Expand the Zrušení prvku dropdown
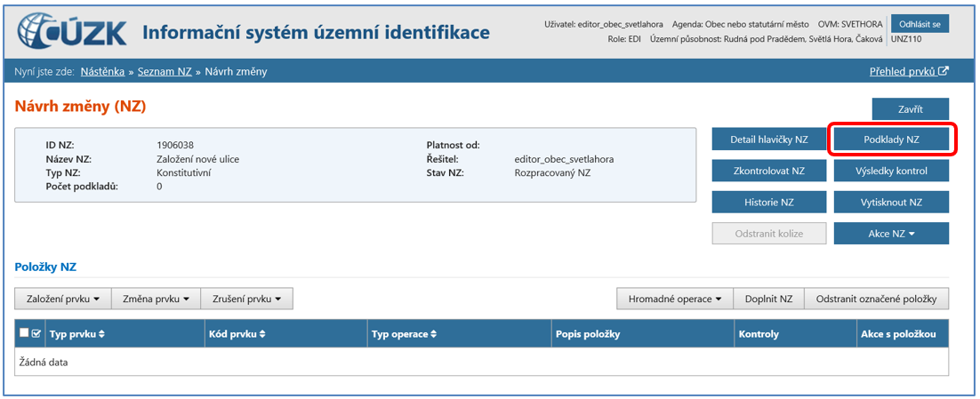This screenshot has width=980, height=399. (246, 299)
